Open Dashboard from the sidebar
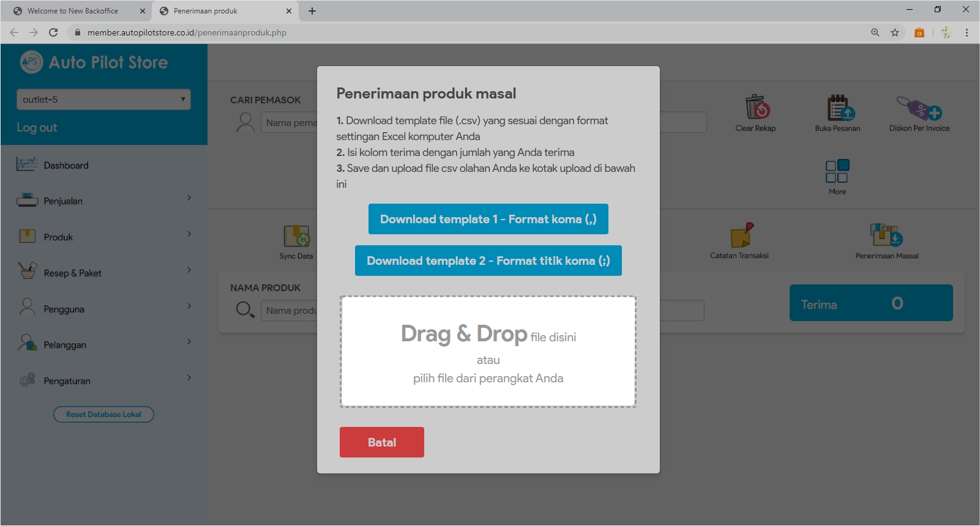980x526 pixels. click(66, 165)
